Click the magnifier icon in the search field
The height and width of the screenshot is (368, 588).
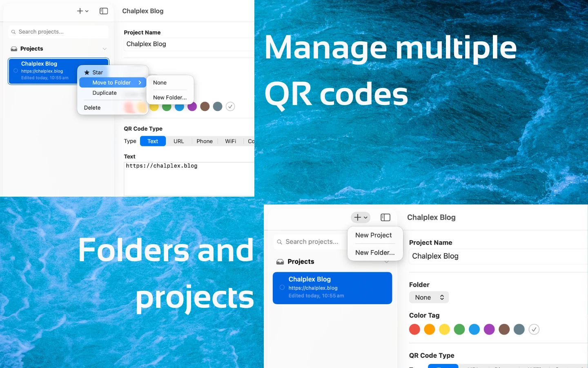click(x=14, y=31)
